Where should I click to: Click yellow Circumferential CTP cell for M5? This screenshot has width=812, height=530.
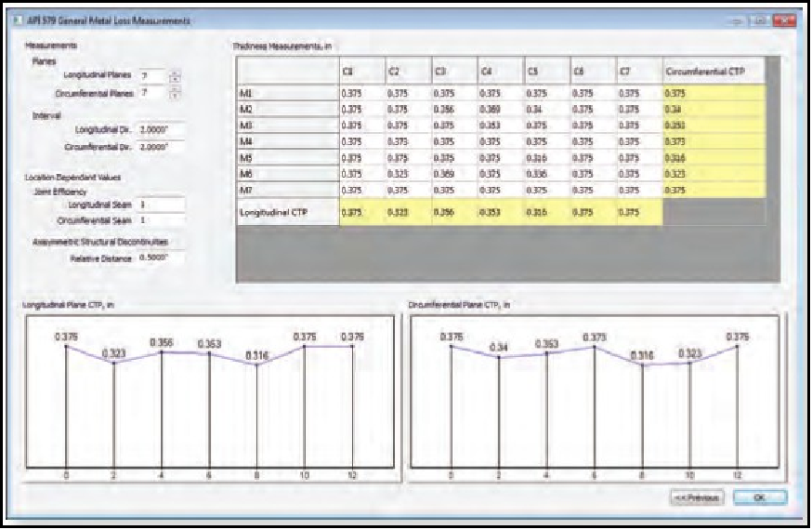pyautogui.click(x=714, y=156)
